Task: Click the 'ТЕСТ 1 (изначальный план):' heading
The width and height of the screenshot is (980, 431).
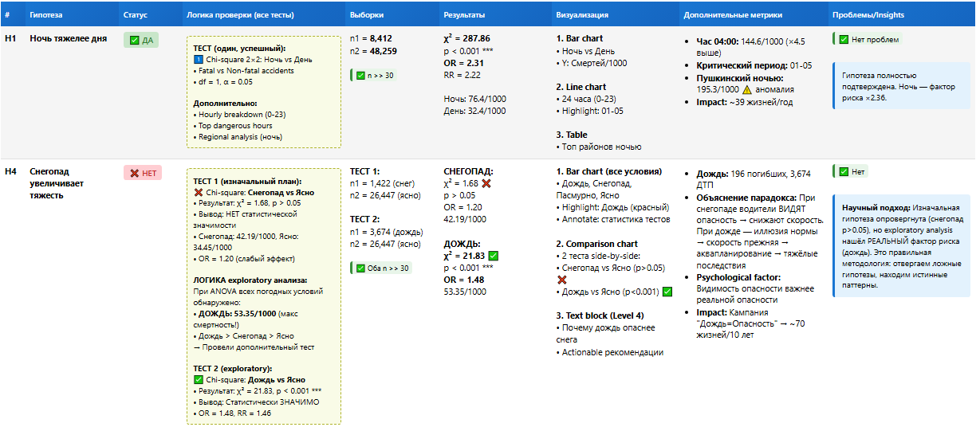Action: (x=246, y=182)
